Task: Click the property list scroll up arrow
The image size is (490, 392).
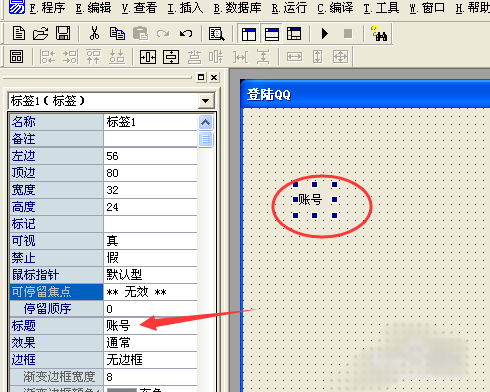Action: point(205,122)
